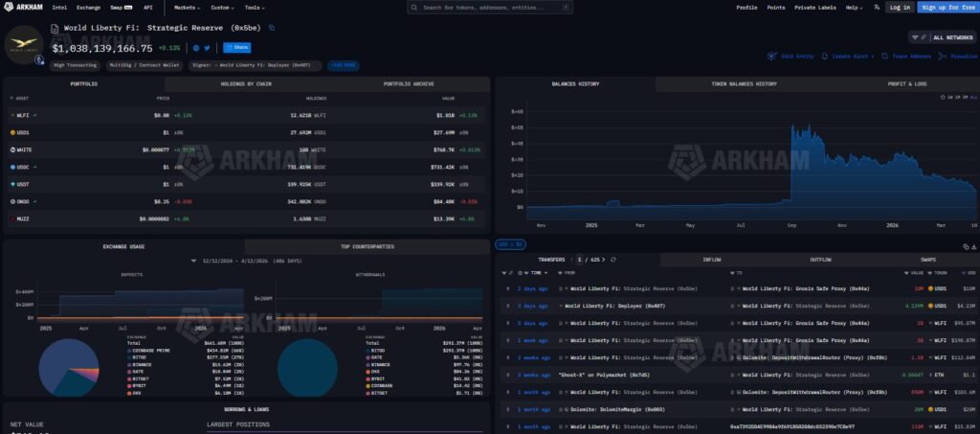Go to next page of transfers
Screen dimensions: 980x434
tap(603, 260)
